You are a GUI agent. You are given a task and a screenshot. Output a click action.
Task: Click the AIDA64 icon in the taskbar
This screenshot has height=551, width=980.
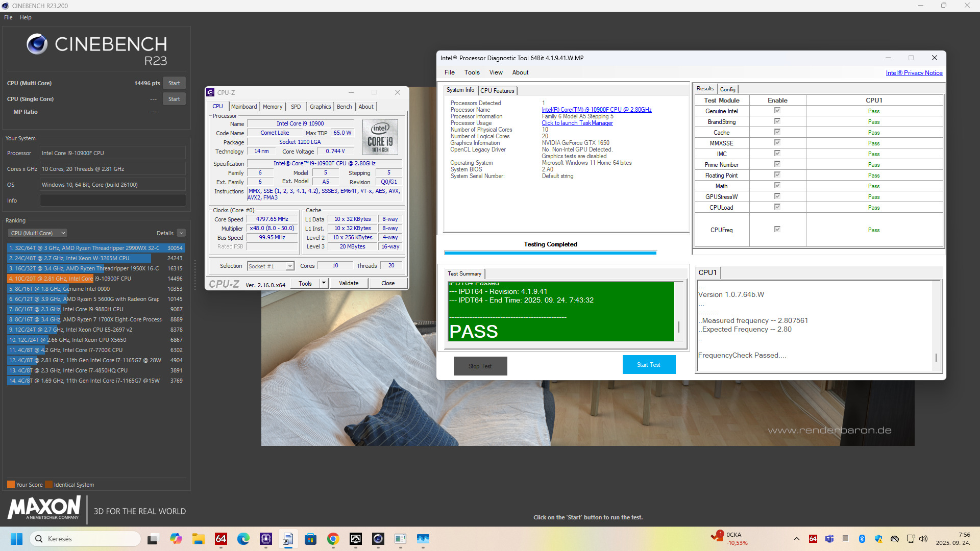tap(221, 539)
